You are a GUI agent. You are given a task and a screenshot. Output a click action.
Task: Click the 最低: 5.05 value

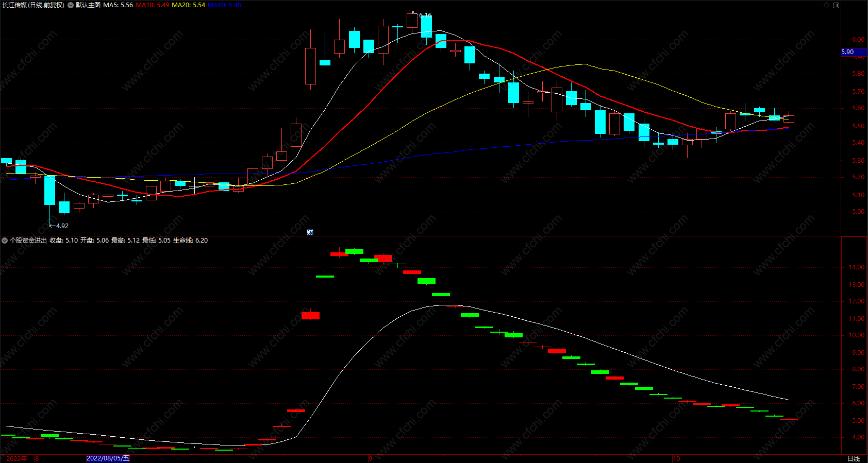[x=157, y=241]
